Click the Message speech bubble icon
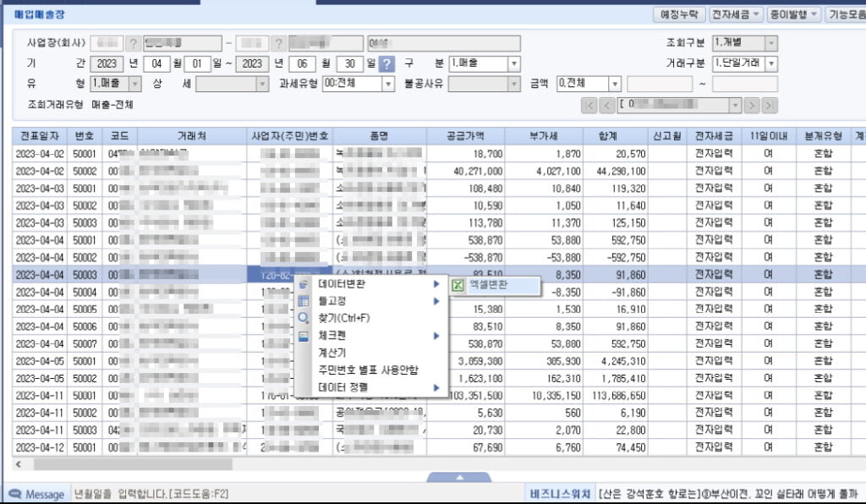 pos(14,494)
